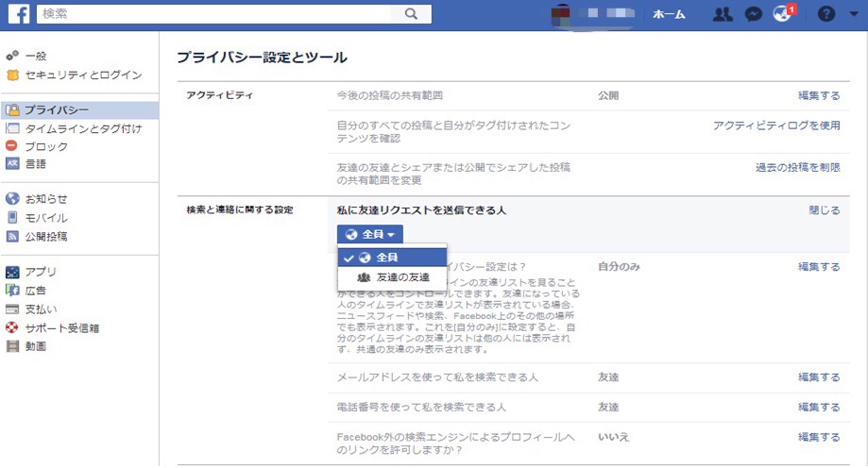Open the 公開投稿 settings page
868x468 pixels.
tap(46, 236)
